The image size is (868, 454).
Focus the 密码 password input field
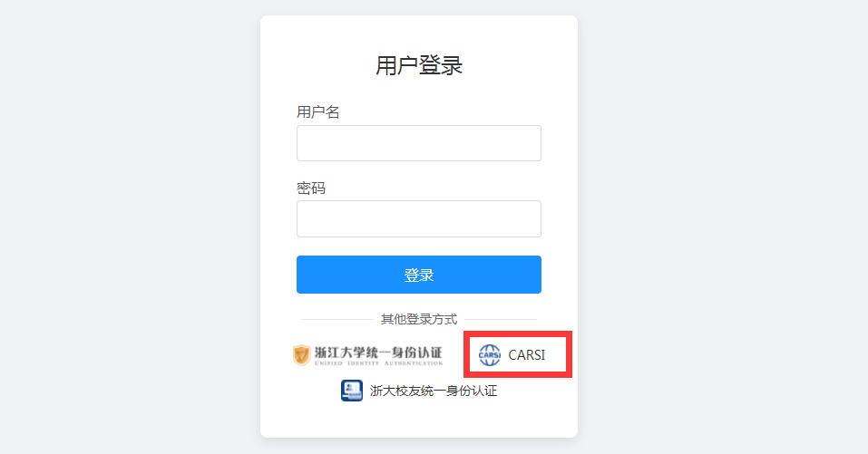[x=418, y=219]
